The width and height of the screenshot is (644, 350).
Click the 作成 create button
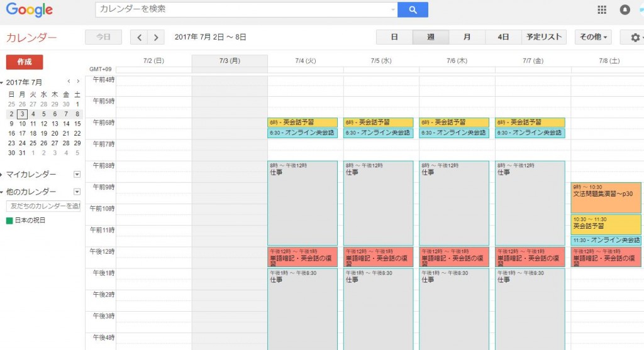tap(25, 62)
